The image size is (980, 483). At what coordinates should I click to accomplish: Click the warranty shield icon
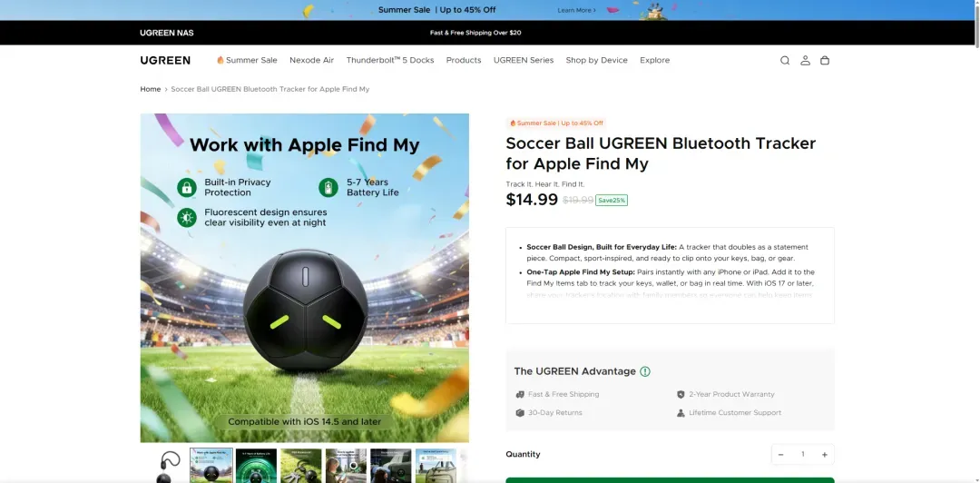coord(681,395)
